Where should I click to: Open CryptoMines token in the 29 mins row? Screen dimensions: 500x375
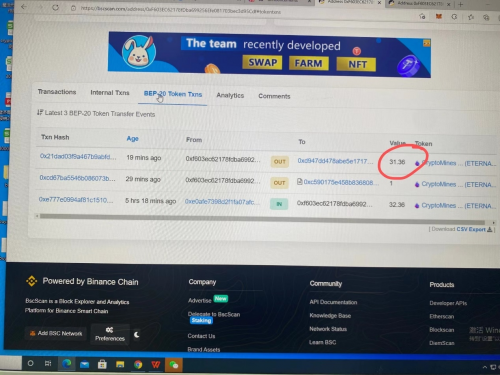(x=458, y=184)
